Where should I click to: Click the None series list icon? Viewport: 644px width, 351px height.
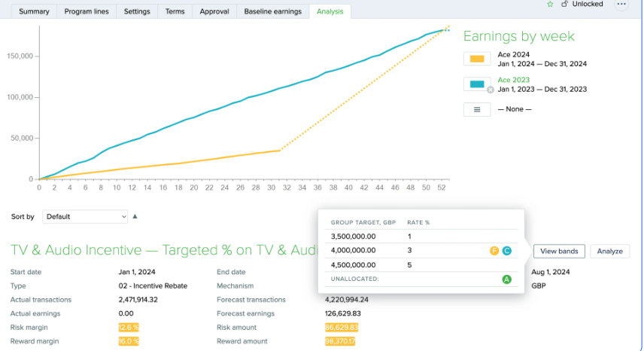click(x=477, y=110)
